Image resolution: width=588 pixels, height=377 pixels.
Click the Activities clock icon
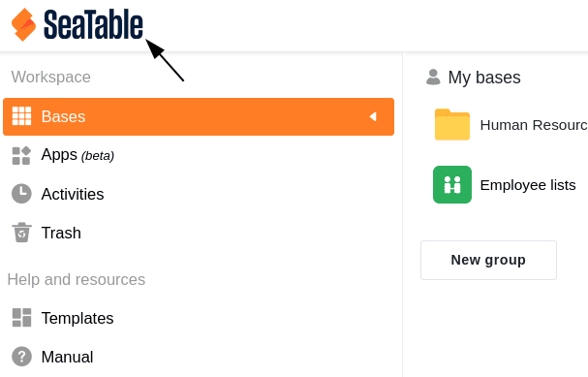coord(21,194)
